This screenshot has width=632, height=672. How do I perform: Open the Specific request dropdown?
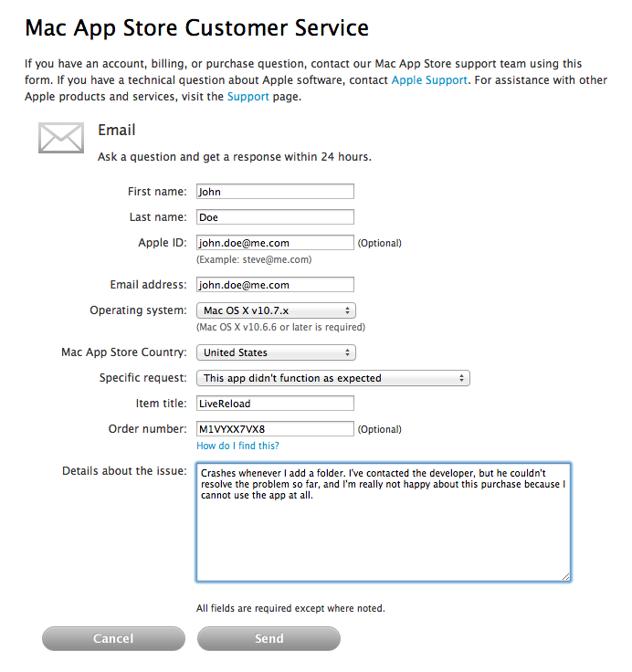point(333,378)
